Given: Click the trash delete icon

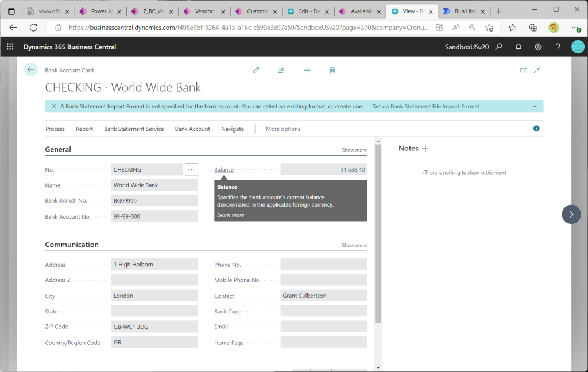Looking at the screenshot, I should [332, 70].
